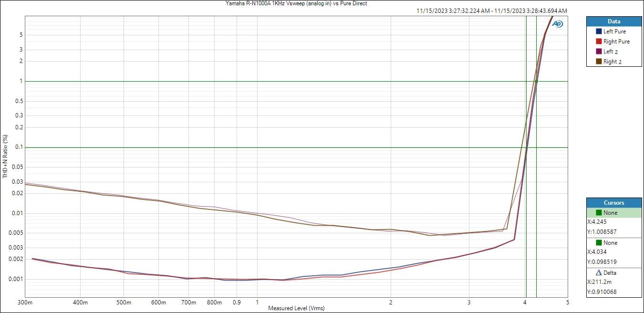Click the Right 2 brown color swatch
The width and height of the screenshot is (644, 313).
(599, 62)
